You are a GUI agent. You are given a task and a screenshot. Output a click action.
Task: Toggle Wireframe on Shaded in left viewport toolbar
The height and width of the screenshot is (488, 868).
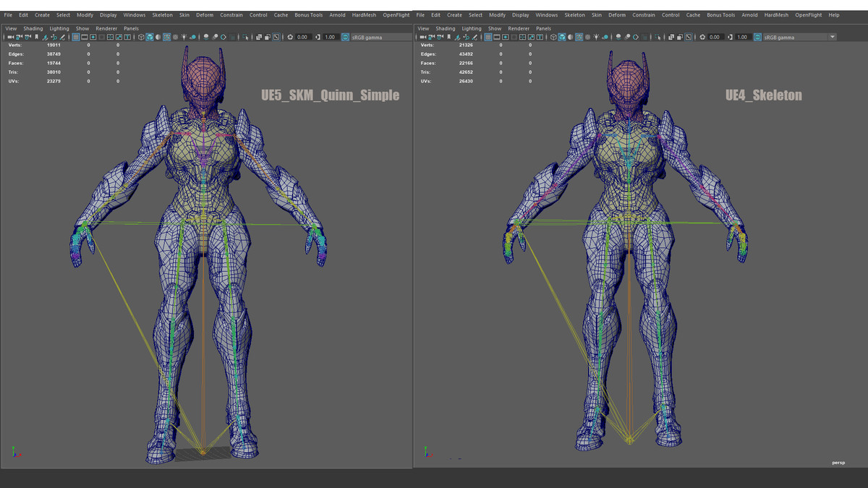click(166, 37)
